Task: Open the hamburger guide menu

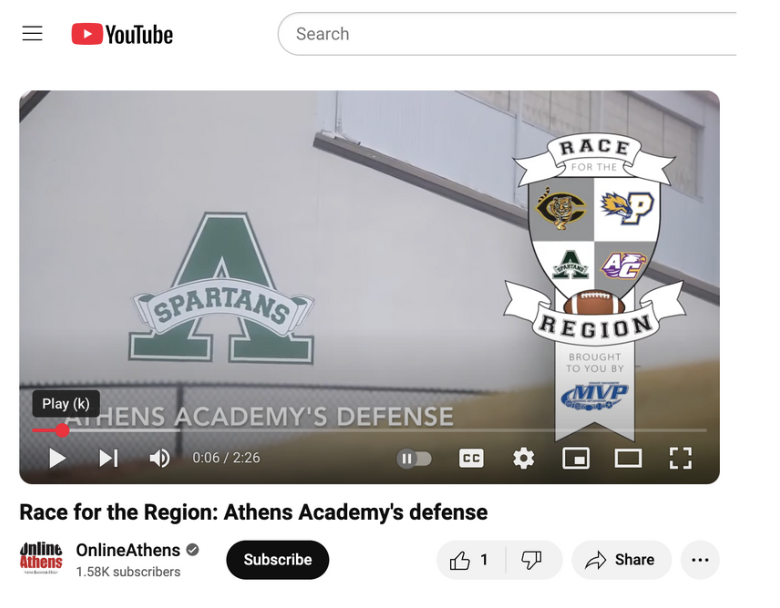Action: (x=32, y=34)
